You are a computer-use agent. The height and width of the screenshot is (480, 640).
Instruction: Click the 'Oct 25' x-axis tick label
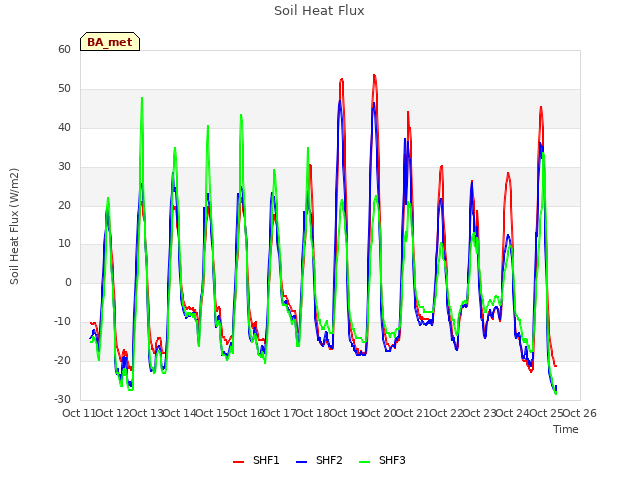click(x=546, y=413)
